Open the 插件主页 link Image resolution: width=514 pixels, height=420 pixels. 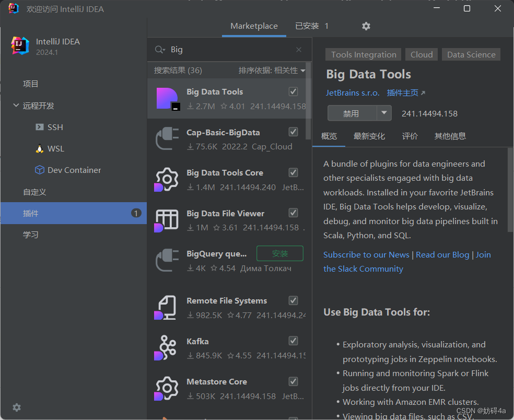tap(406, 93)
